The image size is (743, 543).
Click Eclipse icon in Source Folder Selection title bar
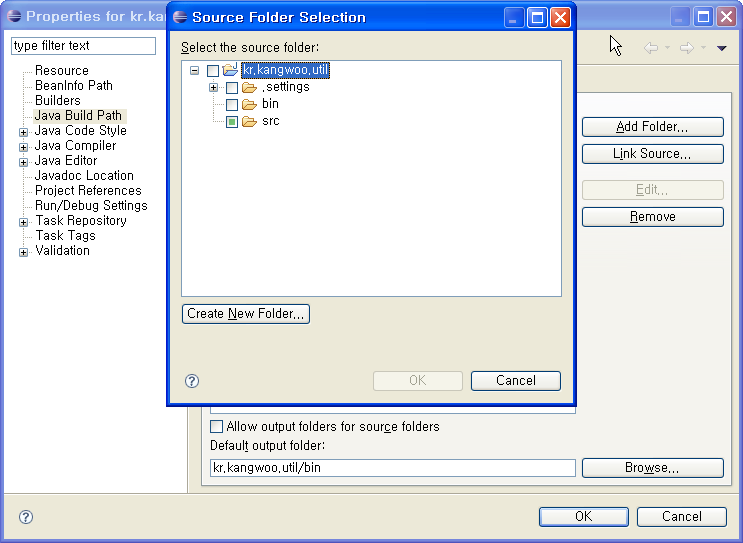(x=180, y=17)
